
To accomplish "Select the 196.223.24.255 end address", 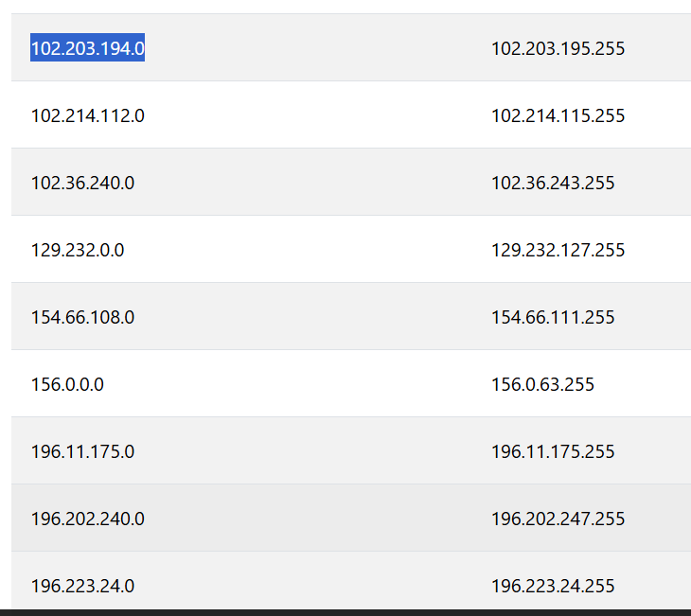I will coord(553,586).
